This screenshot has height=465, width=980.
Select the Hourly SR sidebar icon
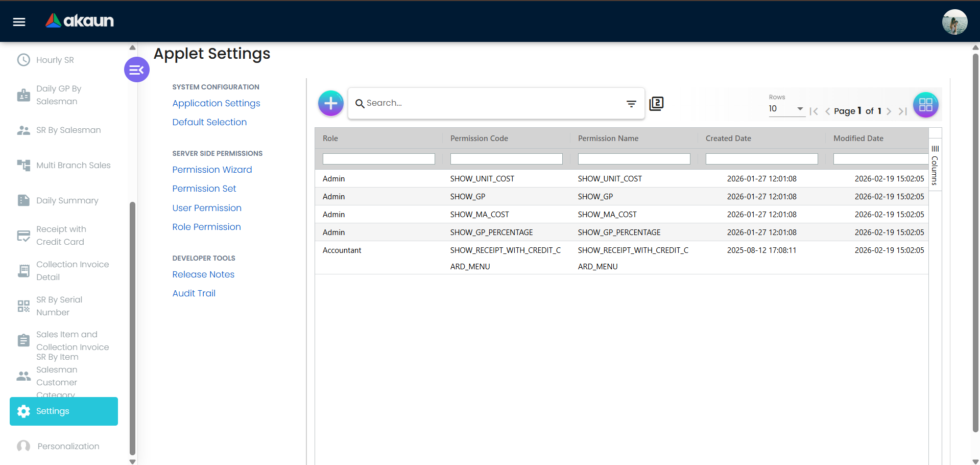coord(23,60)
